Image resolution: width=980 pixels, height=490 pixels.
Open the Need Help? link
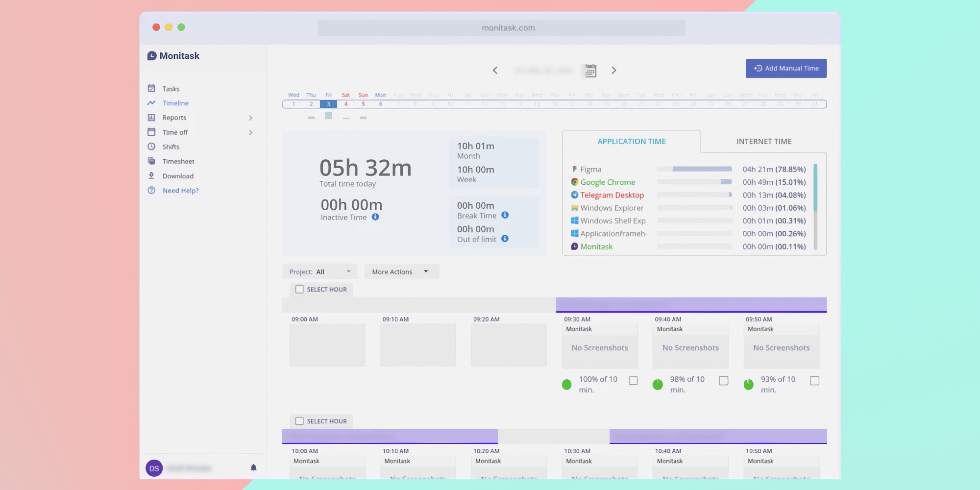tap(180, 191)
